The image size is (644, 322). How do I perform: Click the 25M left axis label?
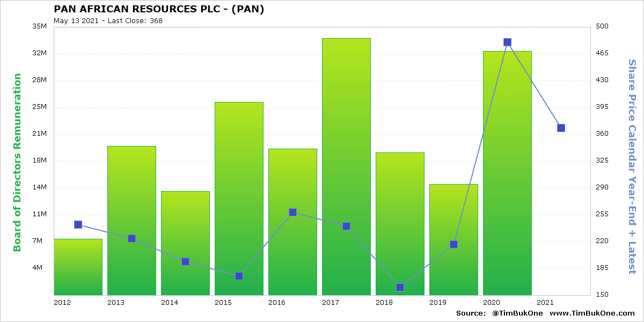pyautogui.click(x=40, y=107)
